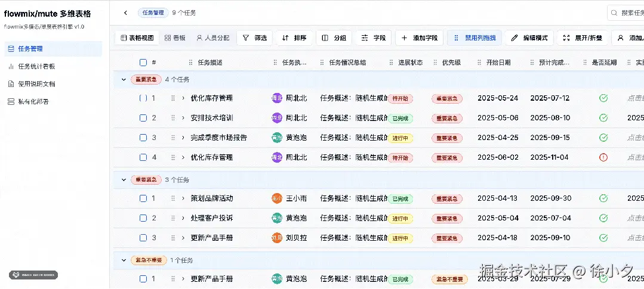Click the Made with flowmix badge
644x289 pixels.
click(33, 275)
